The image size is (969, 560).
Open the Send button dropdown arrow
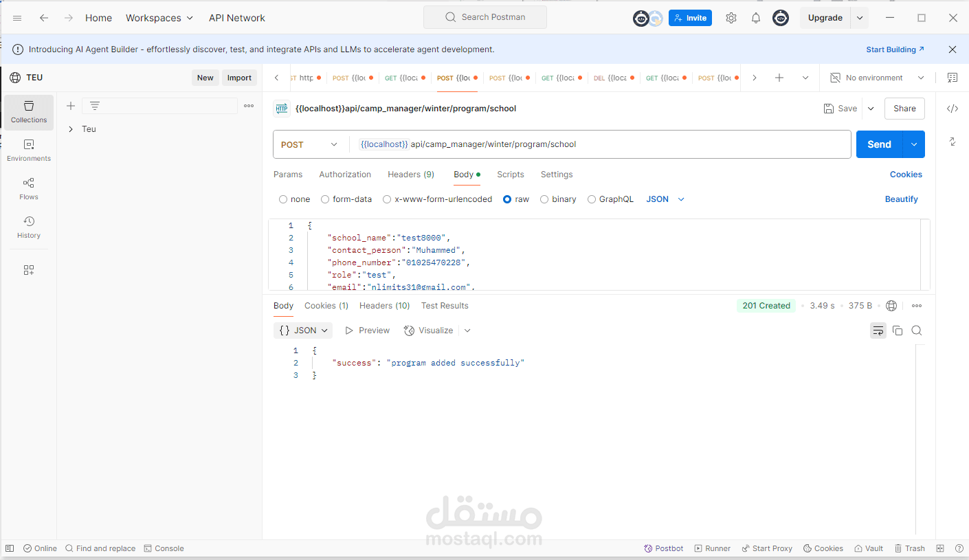914,144
